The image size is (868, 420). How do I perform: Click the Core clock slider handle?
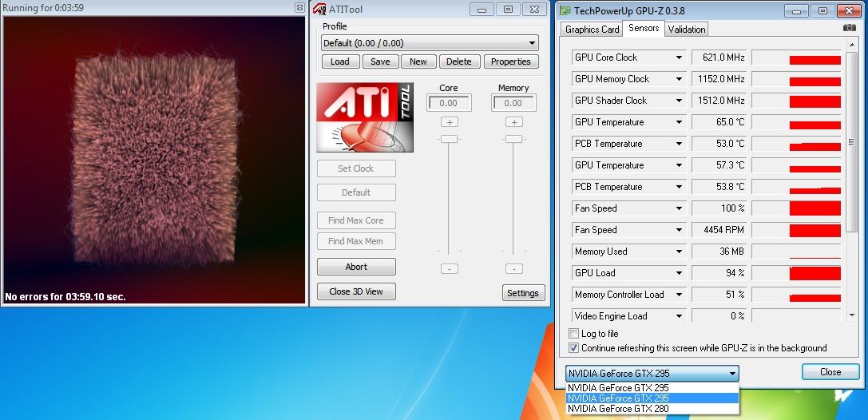point(449,139)
